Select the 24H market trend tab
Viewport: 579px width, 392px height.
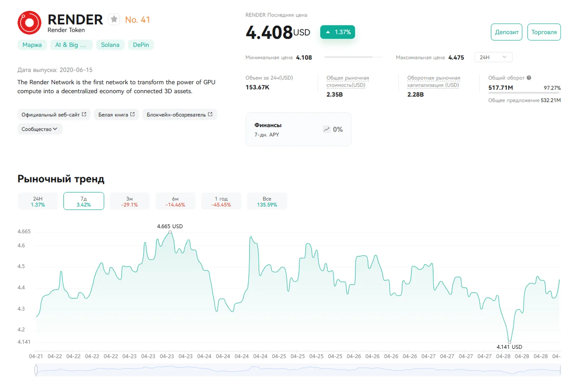click(38, 201)
